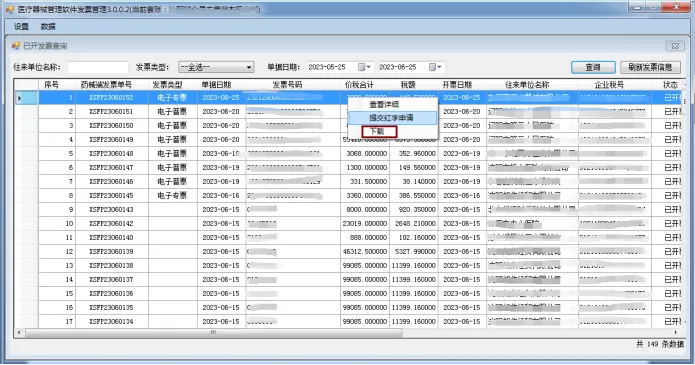The height and width of the screenshot is (365, 695).
Task: Choose 查看详细 from the context menu
Action: (x=384, y=105)
